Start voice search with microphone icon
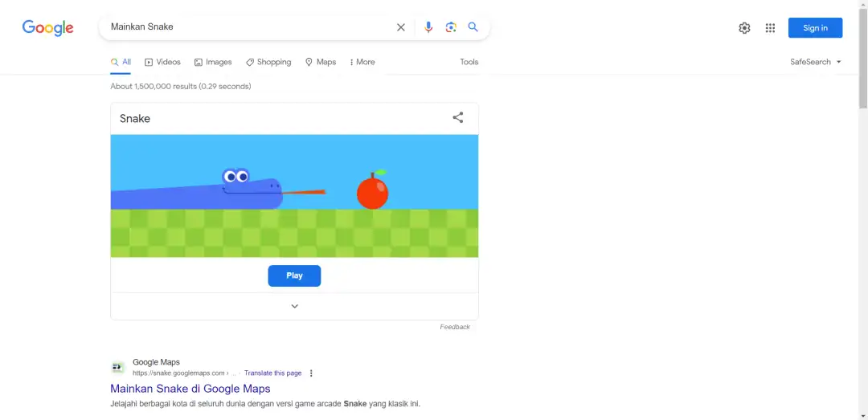 (x=428, y=27)
